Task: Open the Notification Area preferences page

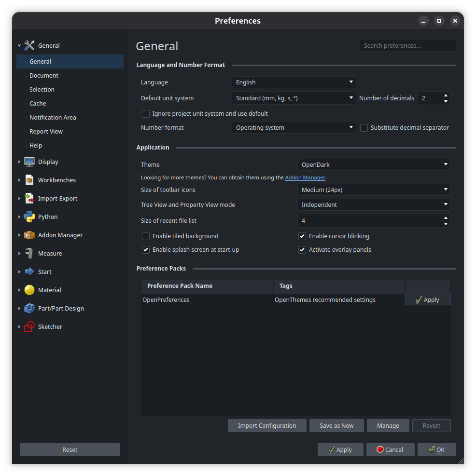Action: click(x=53, y=118)
